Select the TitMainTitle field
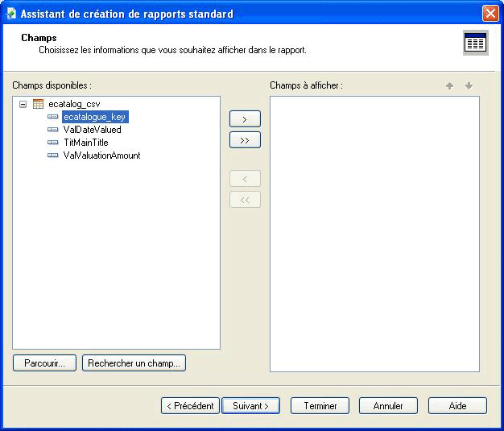Image resolution: width=504 pixels, height=431 pixels. [85, 143]
